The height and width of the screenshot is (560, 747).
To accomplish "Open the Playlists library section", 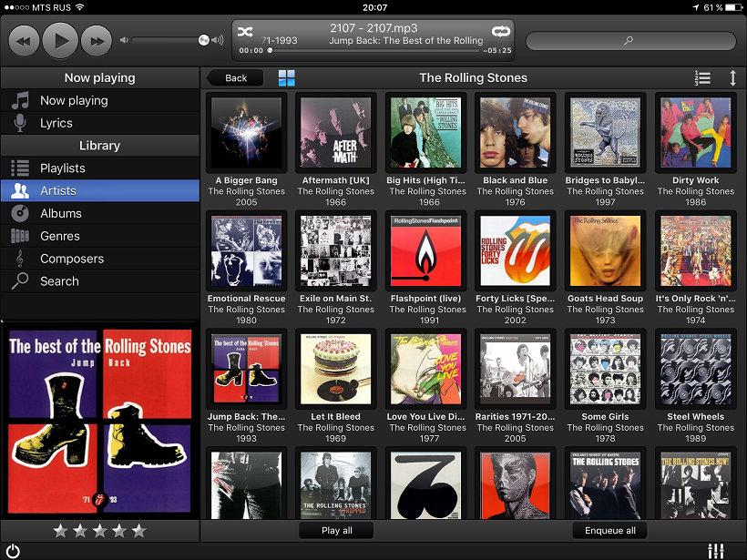I will [x=100, y=168].
